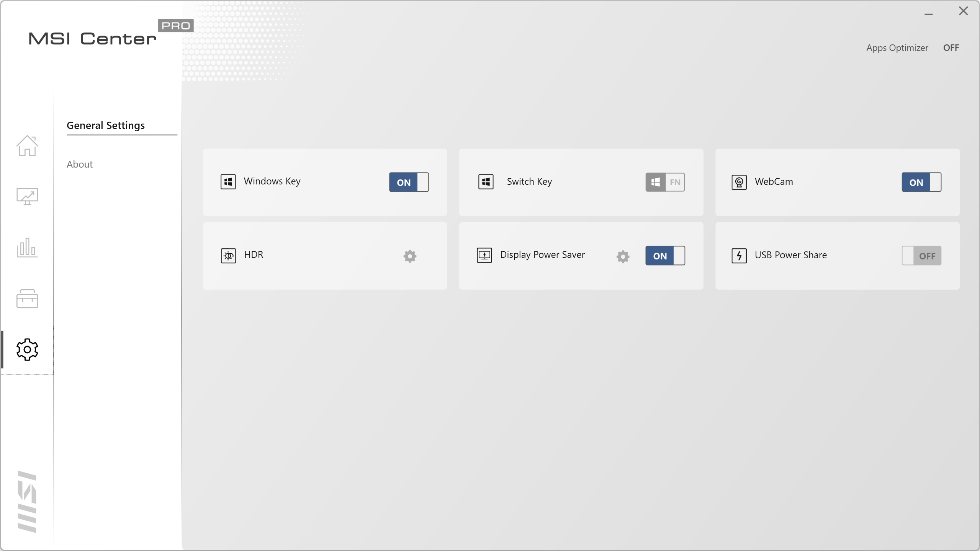Toggle the Switch Key Win/FN switch
Image resolution: width=980 pixels, height=551 pixels.
[x=665, y=182]
